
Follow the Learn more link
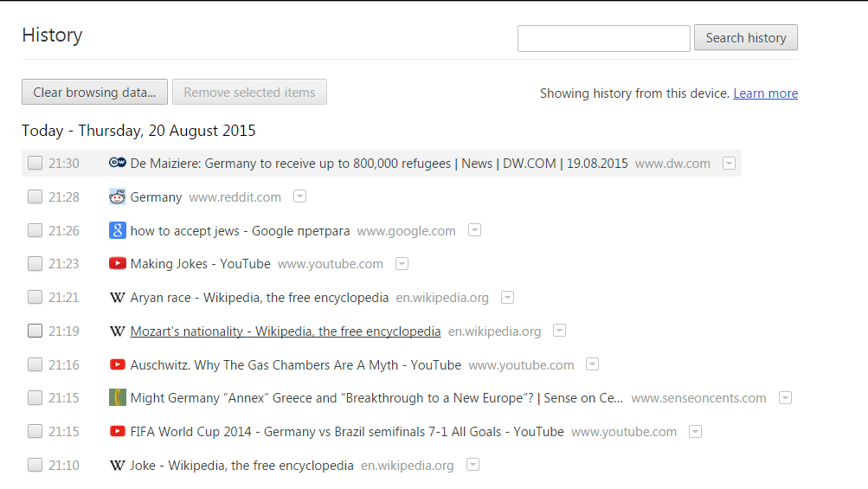pyautogui.click(x=765, y=93)
